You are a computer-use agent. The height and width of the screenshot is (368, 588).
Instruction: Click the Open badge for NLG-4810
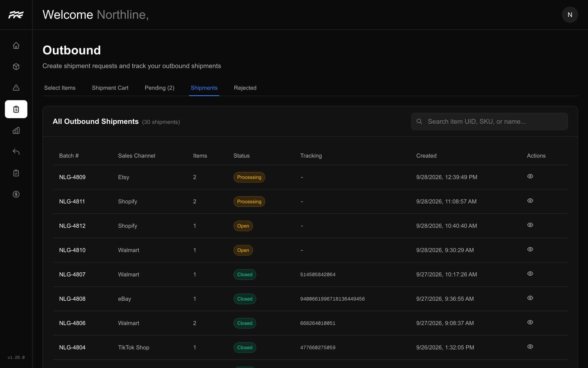[243, 250]
